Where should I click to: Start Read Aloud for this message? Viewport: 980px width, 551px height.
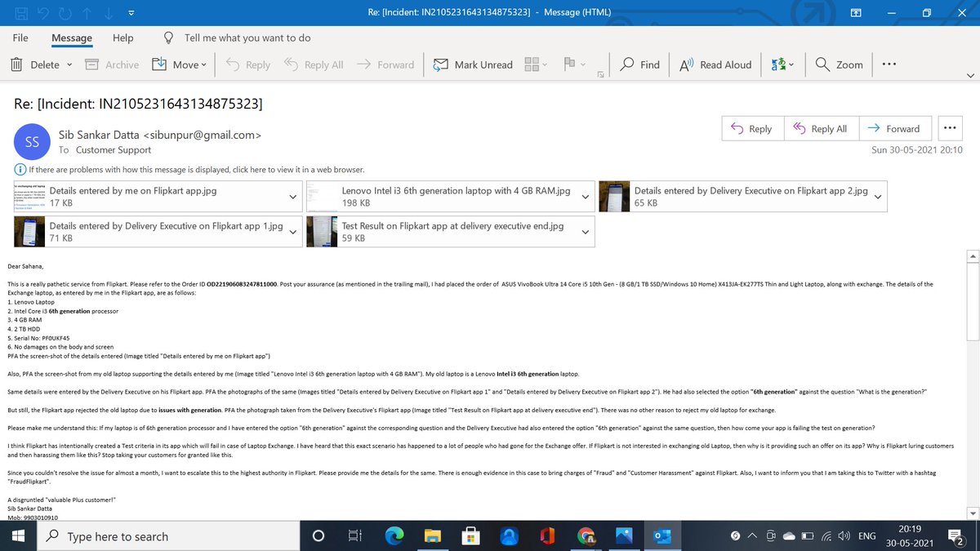715,64
